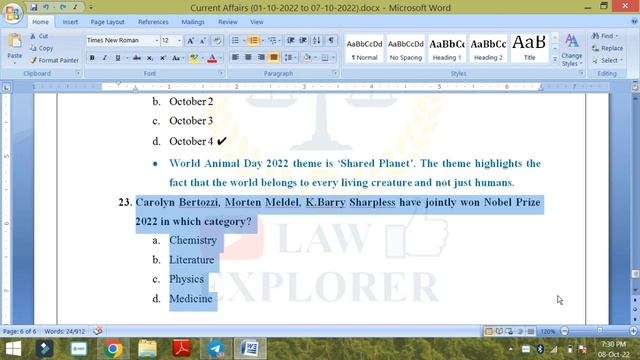
Task: Open the Select dropdown
Action: coord(608,60)
